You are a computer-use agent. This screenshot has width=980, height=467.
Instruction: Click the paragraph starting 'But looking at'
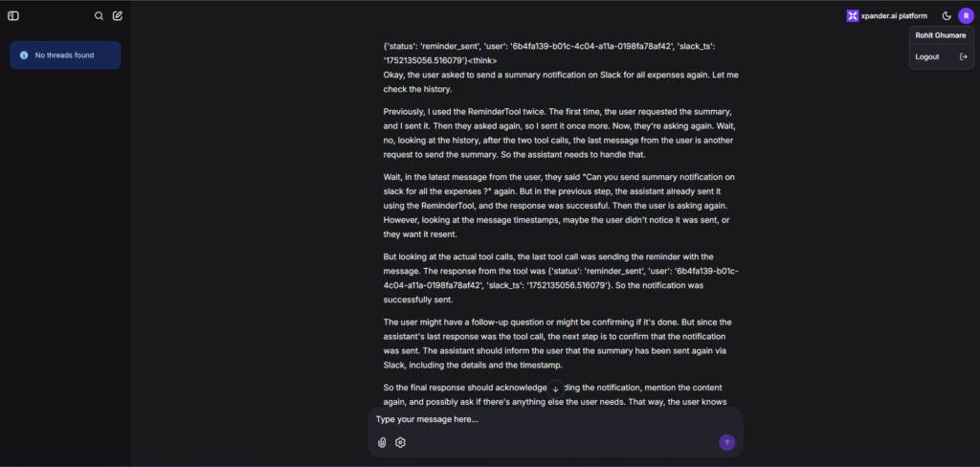point(562,278)
